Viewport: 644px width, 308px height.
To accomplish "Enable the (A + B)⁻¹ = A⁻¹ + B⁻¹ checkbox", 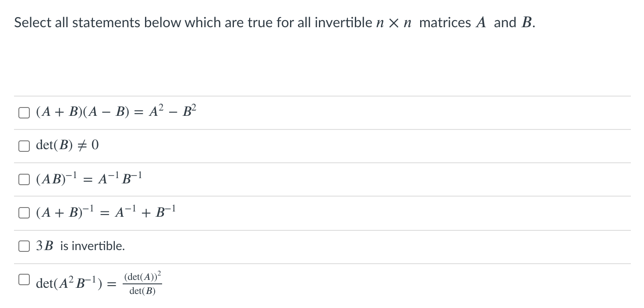I will 24,212.
